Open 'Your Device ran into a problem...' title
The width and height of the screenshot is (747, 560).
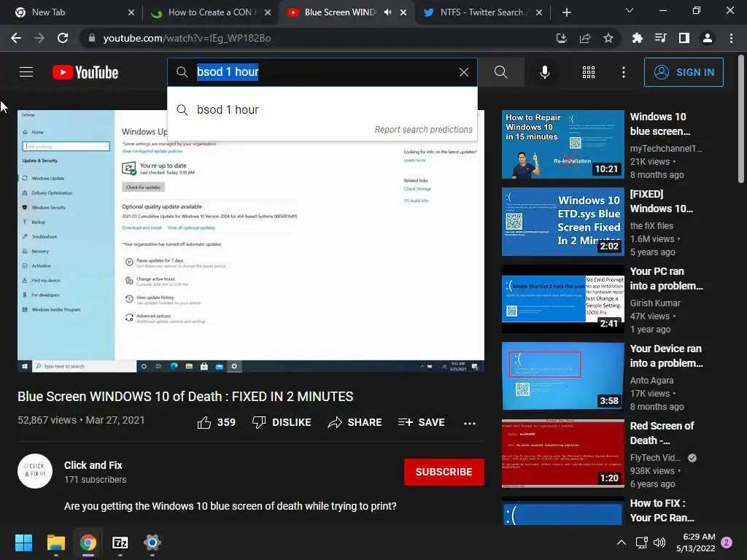pos(666,356)
